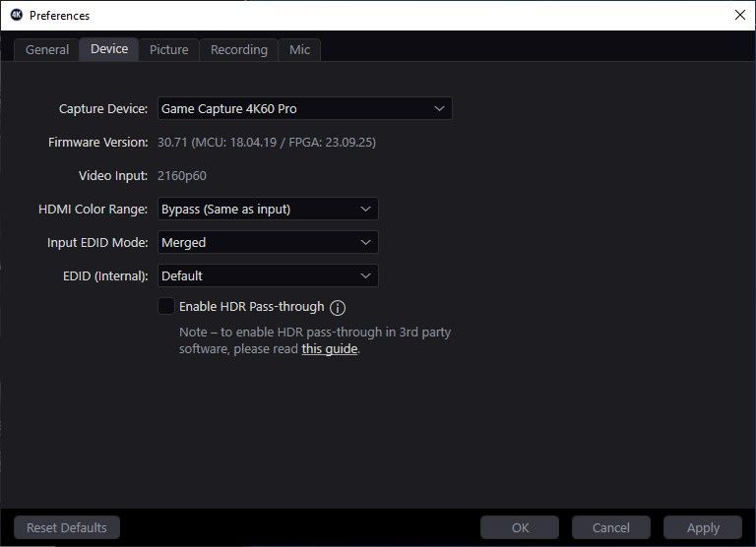Select the Device tab
Viewport: 756px width, 547px height.
109,49
